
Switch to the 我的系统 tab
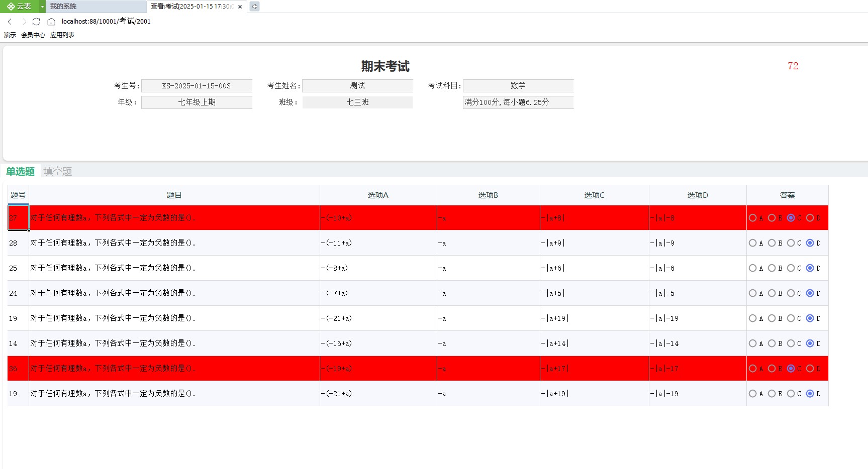coord(96,7)
